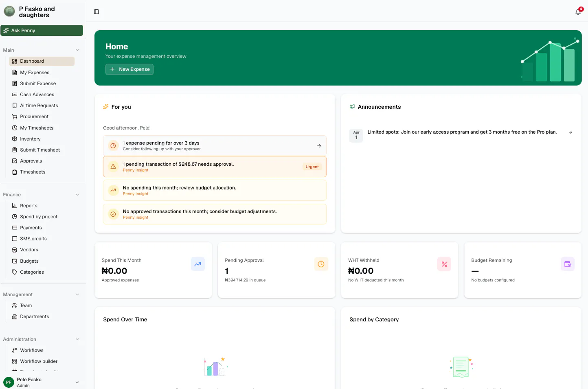The width and height of the screenshot is (588, 389).
Task: Click the clock icon on Pending Approval card
Action: tap(321, 264)
